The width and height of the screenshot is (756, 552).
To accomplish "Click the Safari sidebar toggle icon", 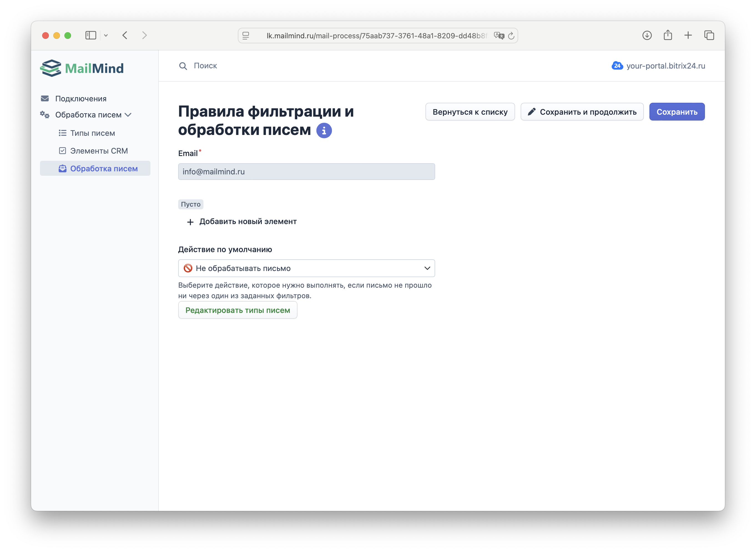I will pos(90,36).
